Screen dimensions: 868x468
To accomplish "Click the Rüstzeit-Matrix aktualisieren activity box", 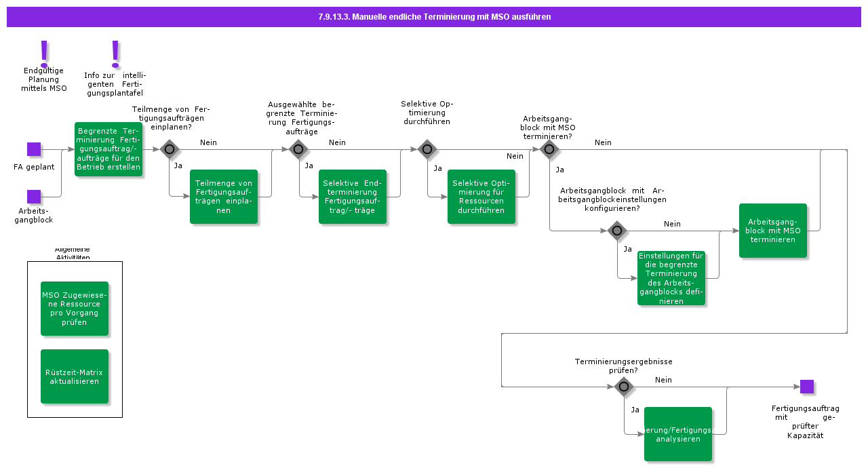I will pos(75,376).
